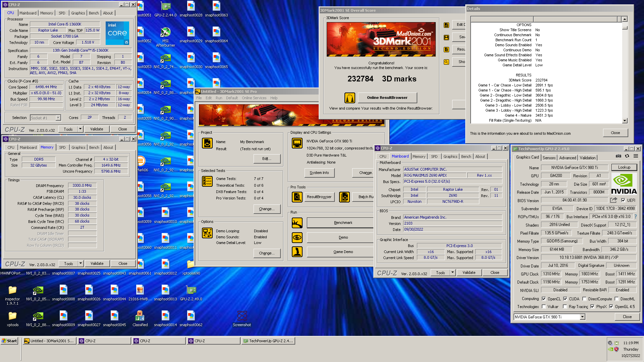This screenshot has width=644, height=362.
Task: Toggle the OpenGL 4.5 checkbox
Action: coord(611,306)
